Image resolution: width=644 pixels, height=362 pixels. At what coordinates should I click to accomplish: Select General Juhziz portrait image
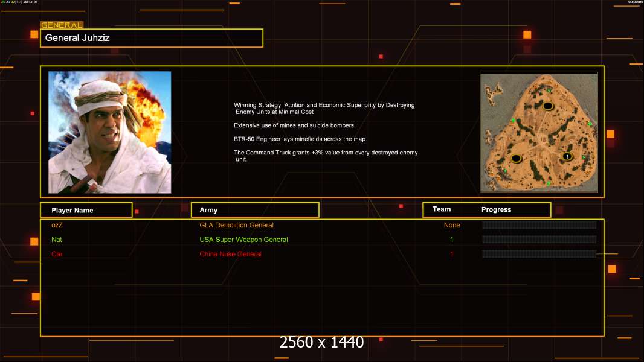tap(110, 132)
